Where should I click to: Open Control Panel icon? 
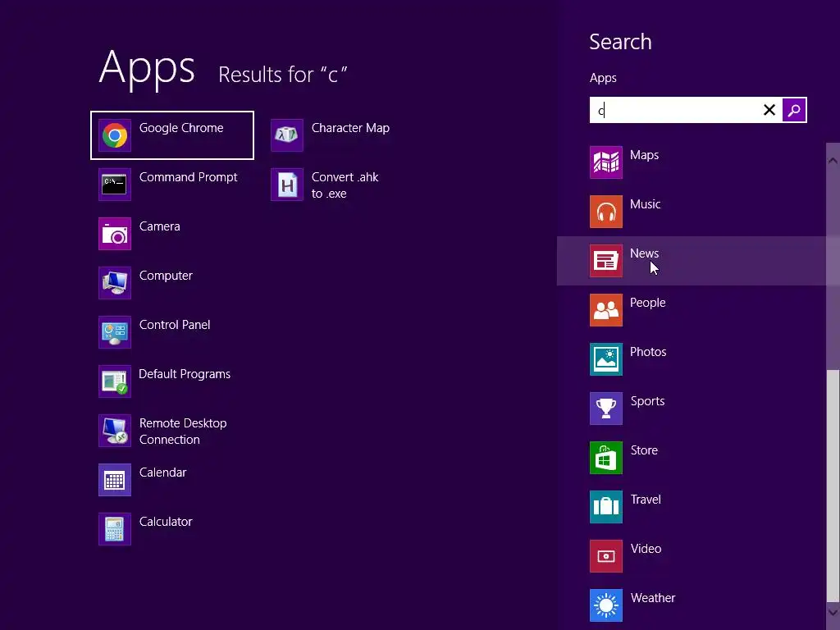pyautogui.click(x=115, y=332)
